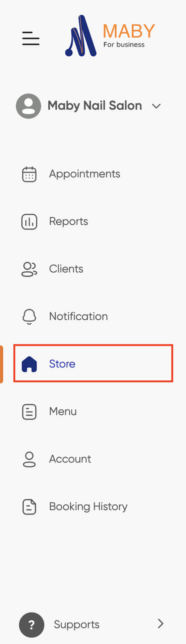Click the Clients people icon
This screenshot has height=644, width=186.
click(29, 269)
